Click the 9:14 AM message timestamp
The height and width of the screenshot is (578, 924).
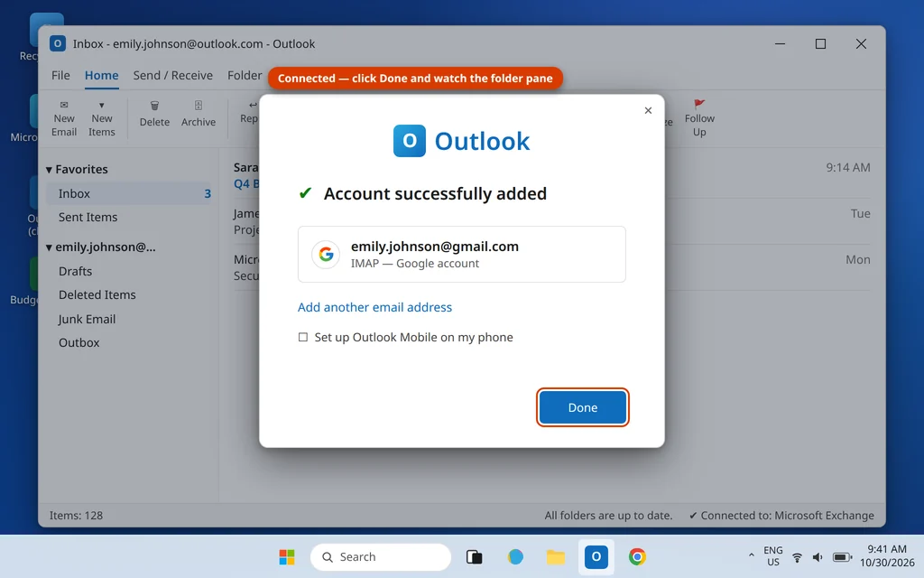[848, 167]
